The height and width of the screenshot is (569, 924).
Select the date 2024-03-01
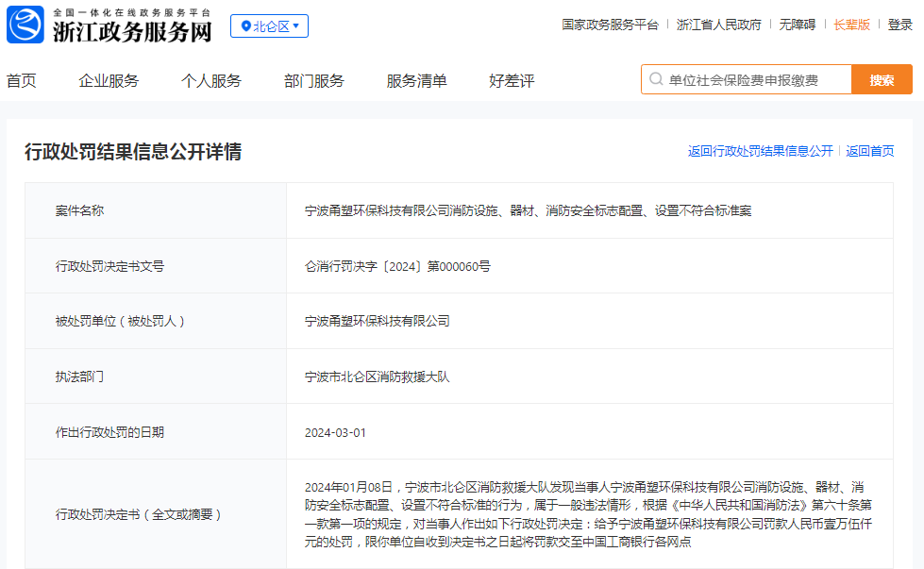pyautogui.click(x=335, y=432)
